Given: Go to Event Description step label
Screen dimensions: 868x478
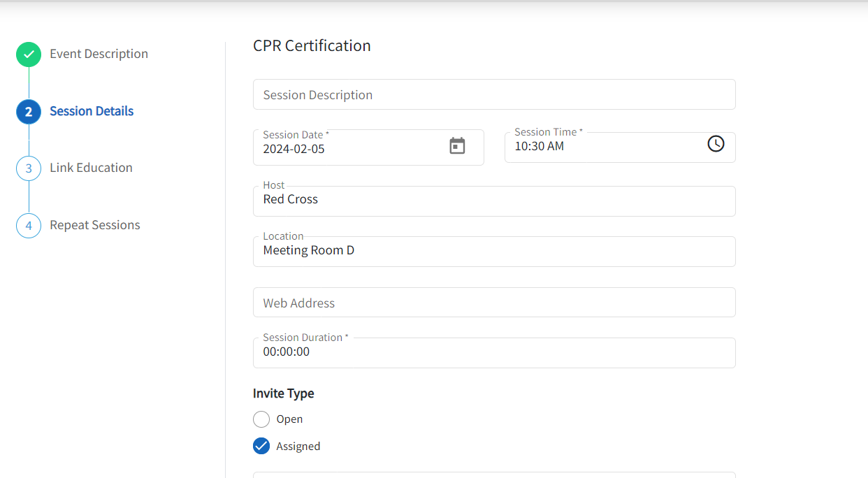Looking at the screenshot, I should [x=99, y=54].
